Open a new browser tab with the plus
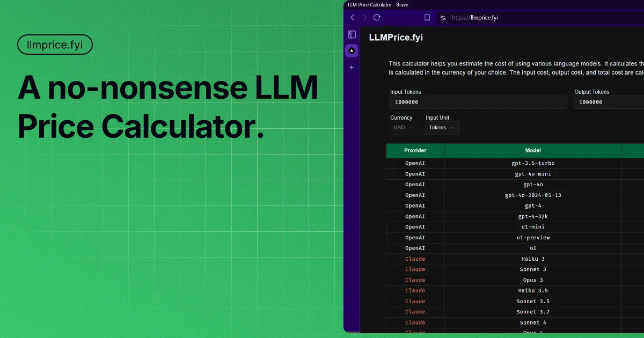Screen dimensions: 644x338 coord(352,67)
